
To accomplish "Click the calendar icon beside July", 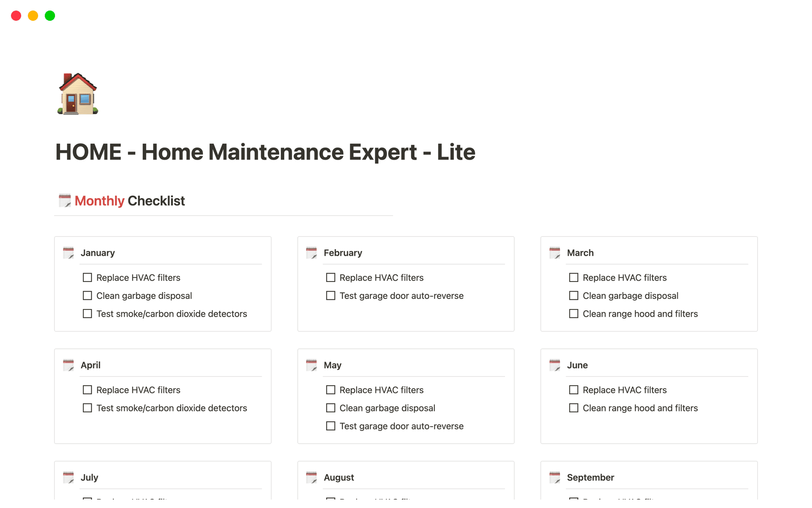I will tap(68, 477).
